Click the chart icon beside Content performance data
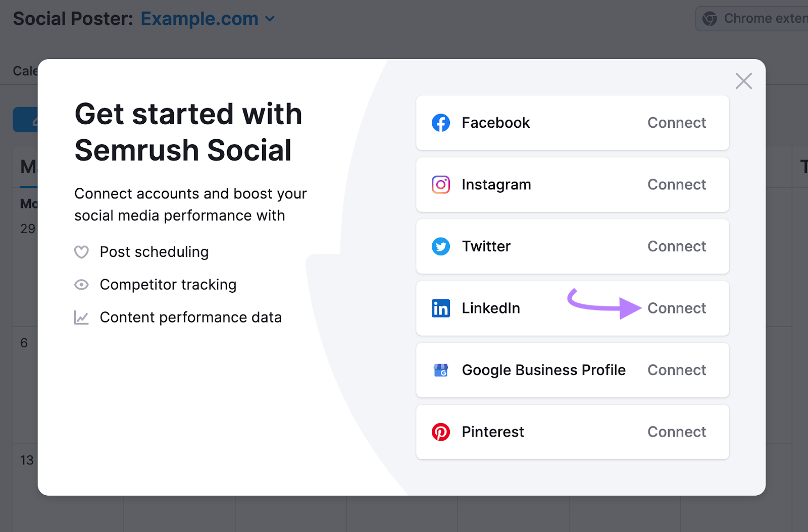Screen dimensions: 808x532 click(81, 317)
